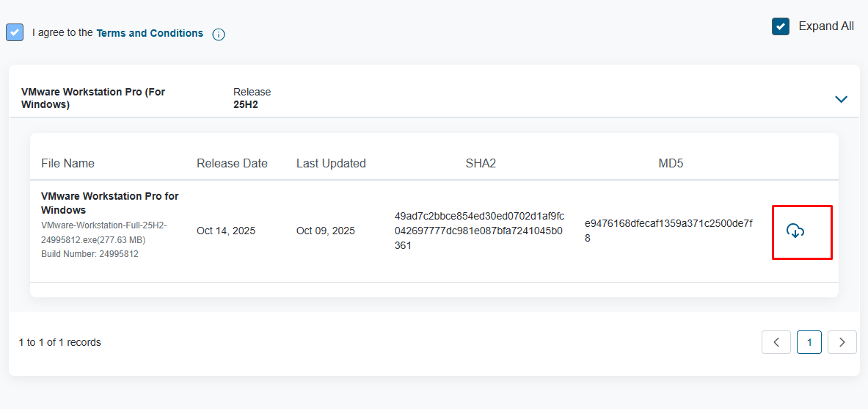Download the VMware Workstation Pro installer
This screenshot has height=409, width=868.
pos(795,231)
